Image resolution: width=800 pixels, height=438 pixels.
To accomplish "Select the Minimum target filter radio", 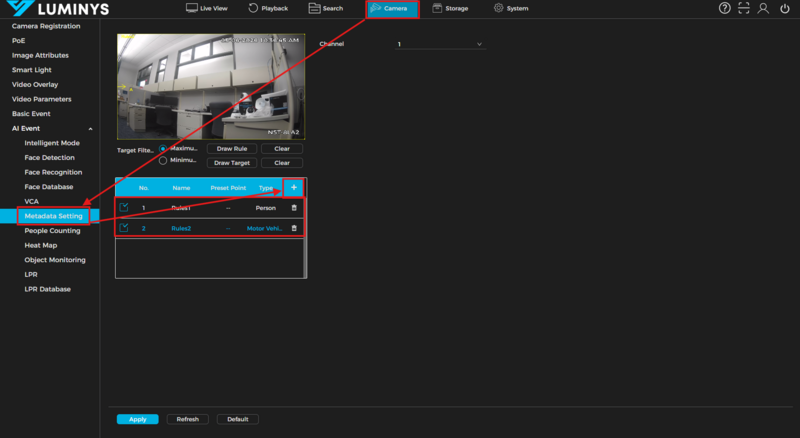I will point(163,160).
